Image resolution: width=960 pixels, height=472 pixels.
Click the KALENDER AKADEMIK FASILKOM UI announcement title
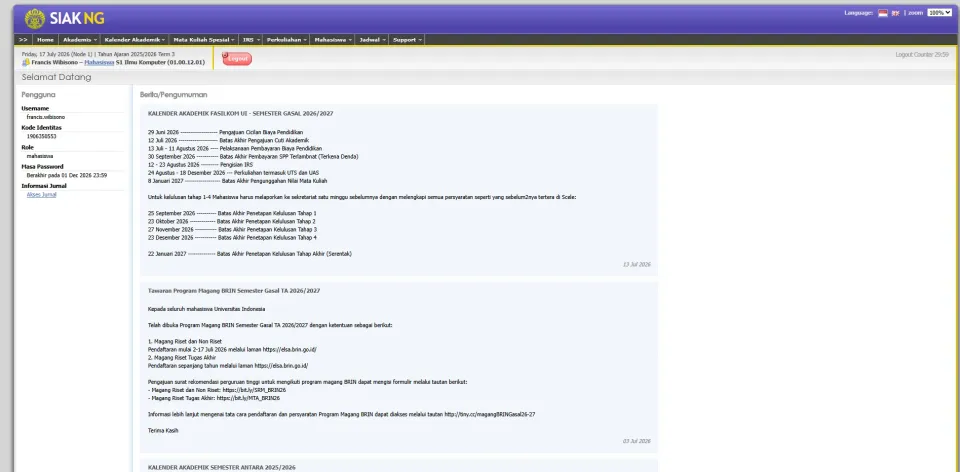coord(241,113)
